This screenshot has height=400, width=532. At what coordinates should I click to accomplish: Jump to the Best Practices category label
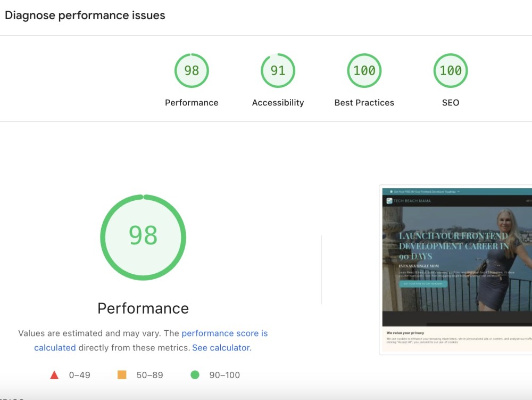pyautogui.click(x=364, y=103)
